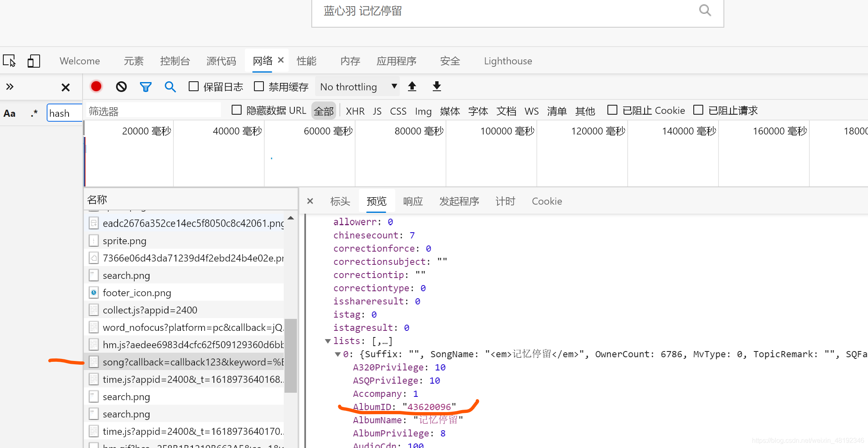
Task: Collapse the lists array node
Action: point(328,341)
